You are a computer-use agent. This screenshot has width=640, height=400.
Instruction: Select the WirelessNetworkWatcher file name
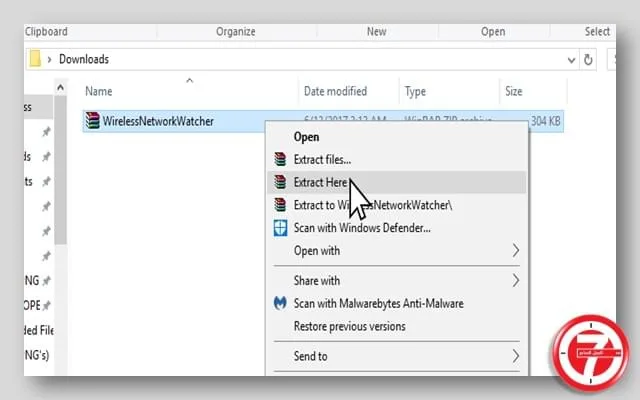(x=158, y=121)
